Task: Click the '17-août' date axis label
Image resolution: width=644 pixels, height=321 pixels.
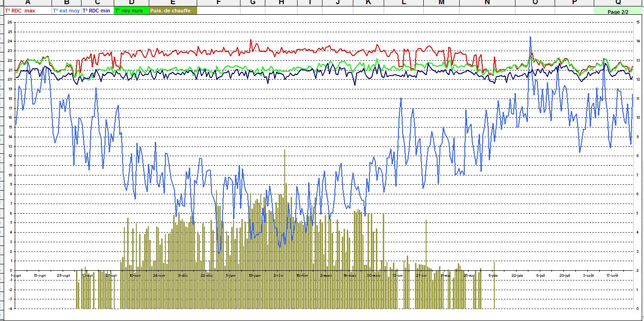Action: (x=612, y=275)
